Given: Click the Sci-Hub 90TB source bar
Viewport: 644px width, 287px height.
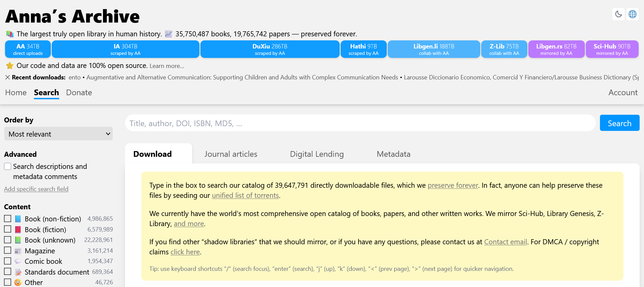Looking at the screenshot, I should point(612,49).
